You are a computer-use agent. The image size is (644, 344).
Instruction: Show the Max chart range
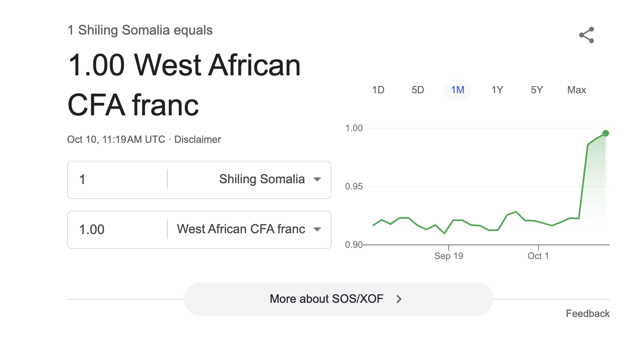pyautogui.click(x=577, y=90)
